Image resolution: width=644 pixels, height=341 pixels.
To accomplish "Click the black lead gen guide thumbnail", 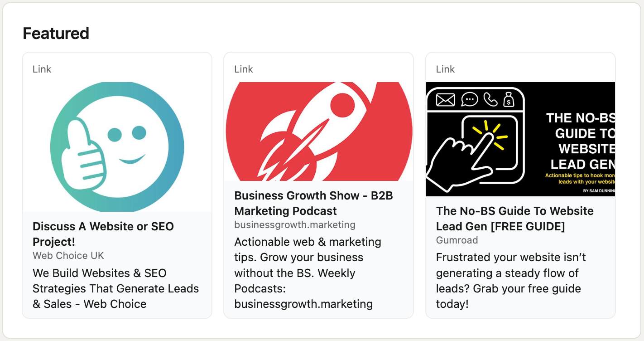I will (520, 138).
